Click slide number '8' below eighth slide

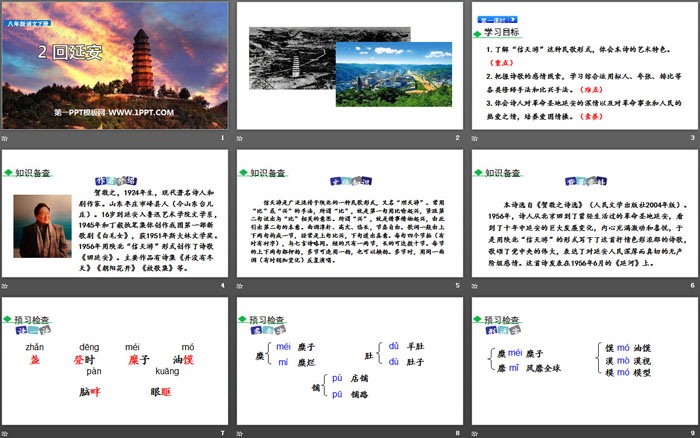tap(458, 433)
